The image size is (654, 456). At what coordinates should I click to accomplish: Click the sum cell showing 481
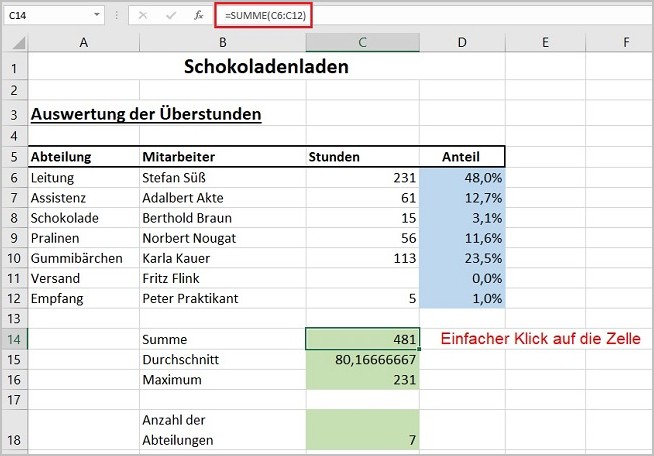point(362,339)
